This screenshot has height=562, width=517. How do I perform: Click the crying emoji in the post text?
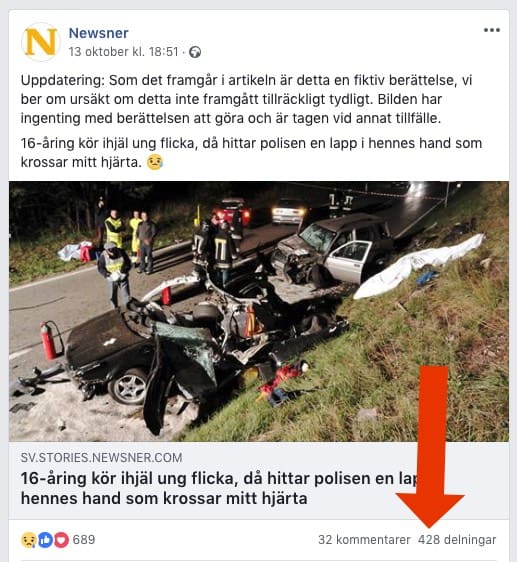155,162
